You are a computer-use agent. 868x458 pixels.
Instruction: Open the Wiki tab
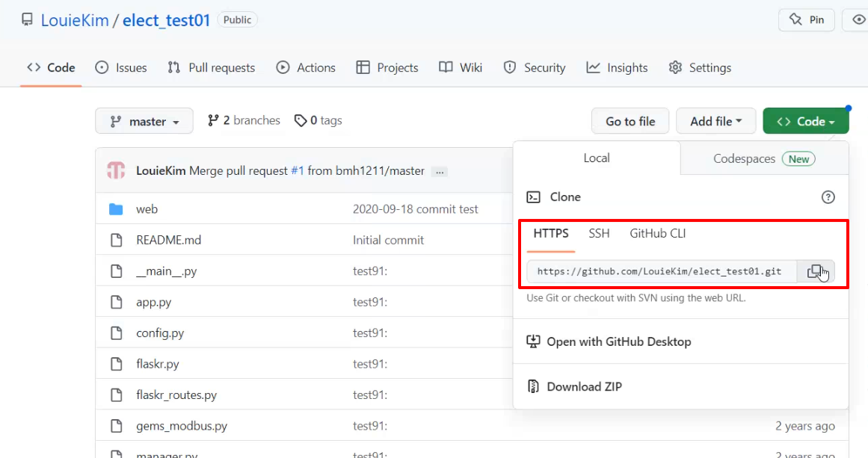461,67
